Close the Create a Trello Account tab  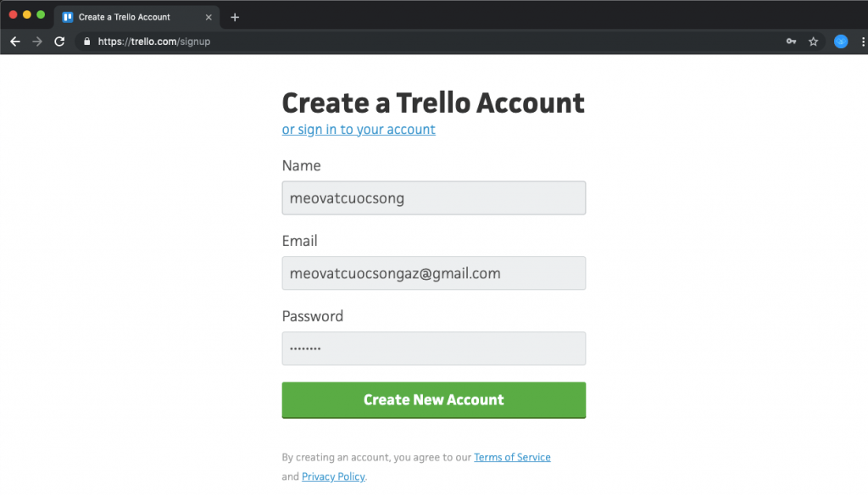[209, 17]
